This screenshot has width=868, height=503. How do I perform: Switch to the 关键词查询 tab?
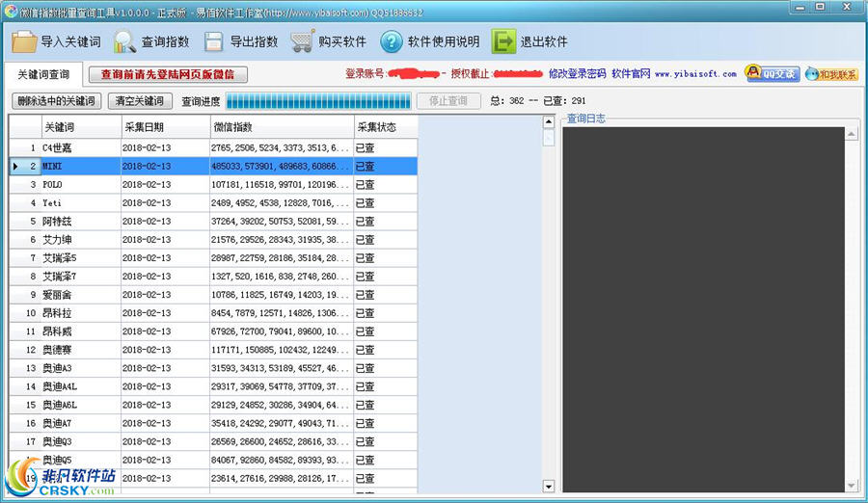pos(43,74)
